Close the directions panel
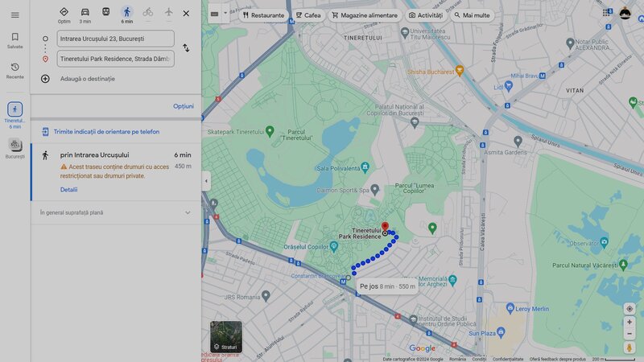 coord(186,13)
